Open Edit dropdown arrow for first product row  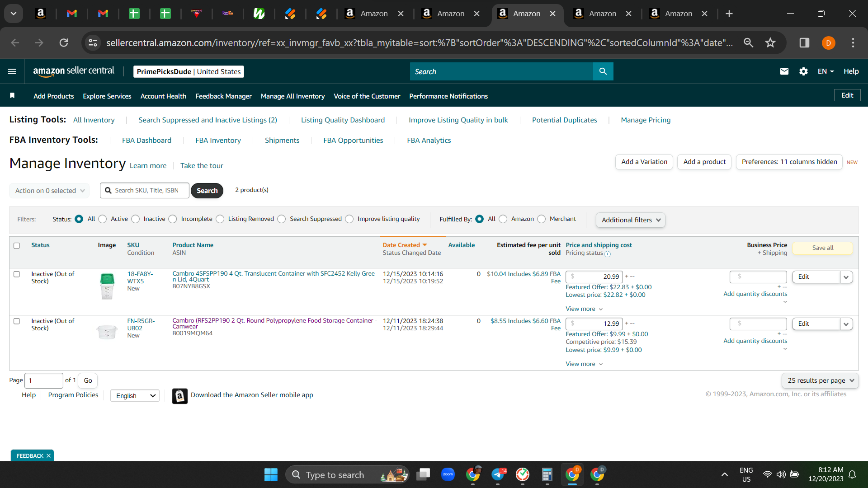(846, 277)
